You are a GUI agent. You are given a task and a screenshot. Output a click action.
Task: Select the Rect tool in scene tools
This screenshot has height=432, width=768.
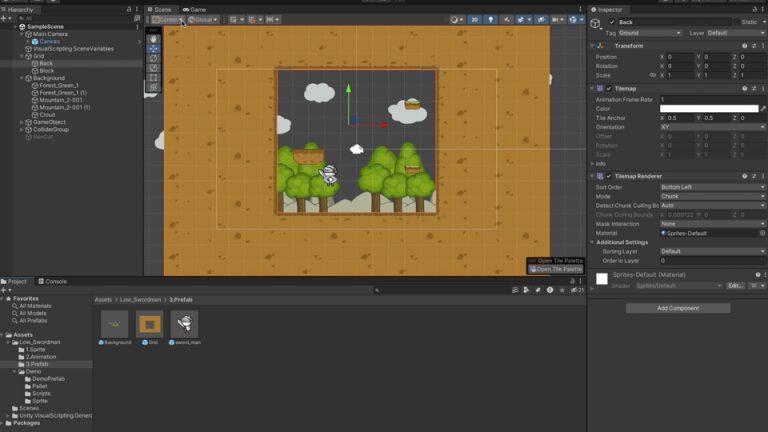click(153, 77)
